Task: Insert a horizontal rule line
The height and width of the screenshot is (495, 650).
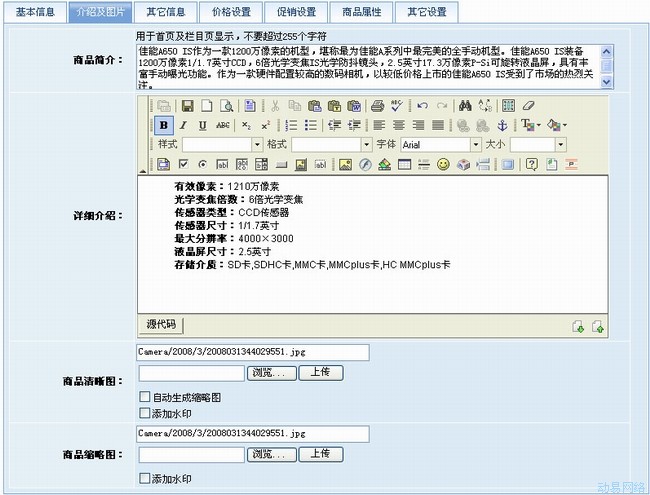Action: click(424, 165)
